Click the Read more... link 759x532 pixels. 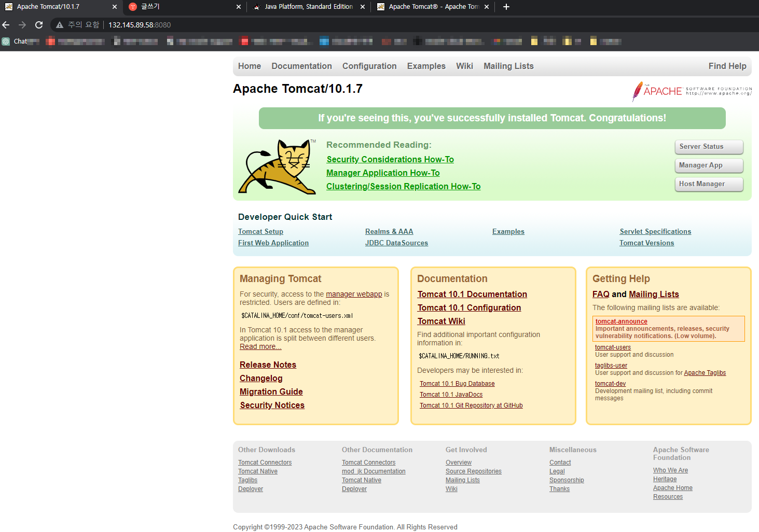[260, 346]
